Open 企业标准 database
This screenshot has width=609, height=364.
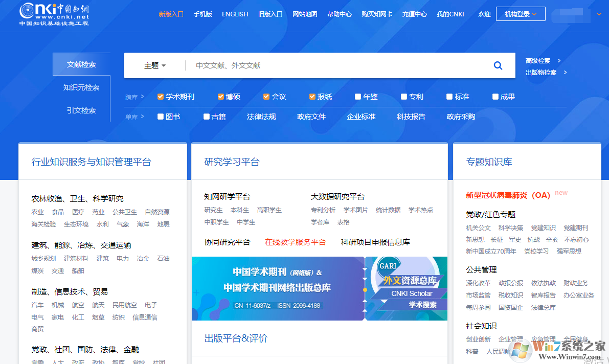tap(361, 117)
